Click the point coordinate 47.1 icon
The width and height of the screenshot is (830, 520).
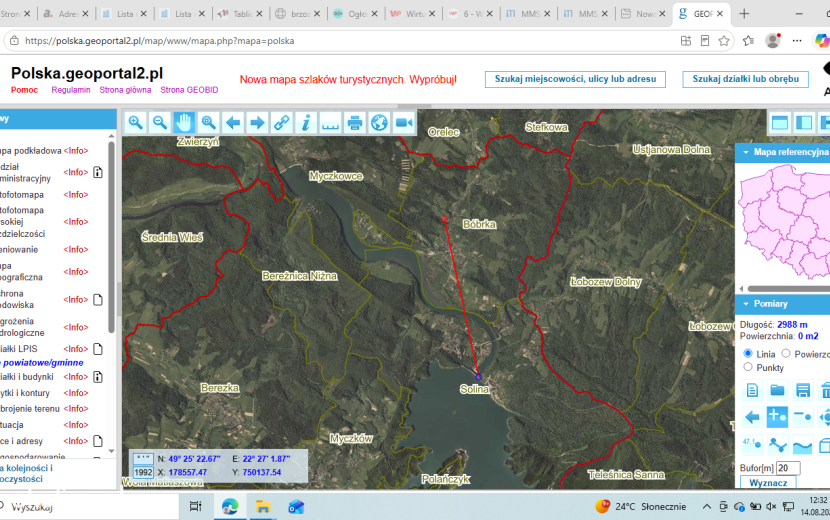pyautogui.click(x=752, y=444)
